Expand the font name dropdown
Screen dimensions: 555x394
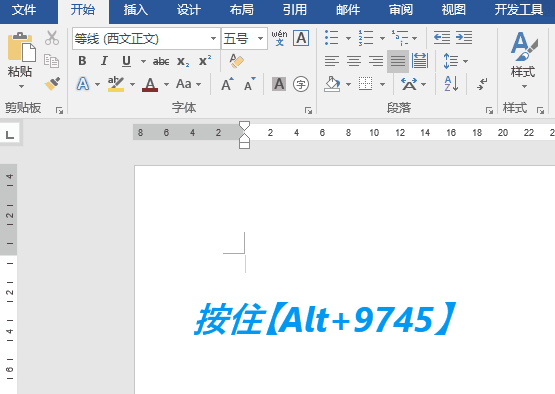[x=213, y=38]
